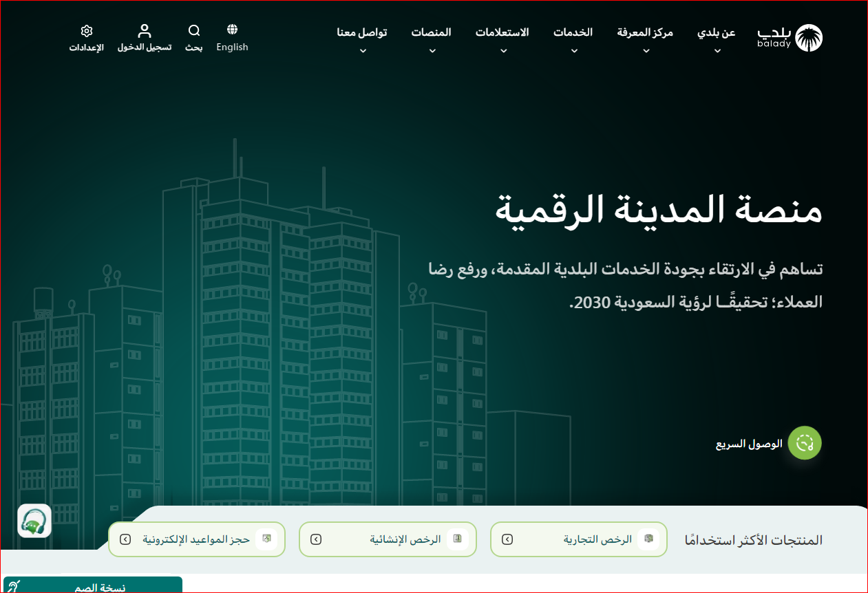Viewport: 868px width, 593px height.
Task: Click the globe language icon
Action: (232, 30)
